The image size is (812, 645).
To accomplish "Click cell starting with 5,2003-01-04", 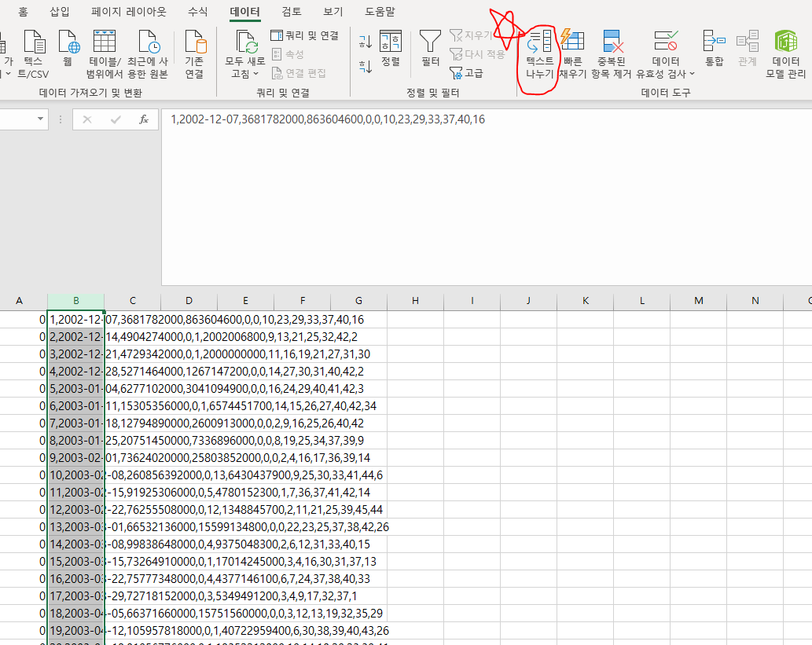I will pos(76,389).
